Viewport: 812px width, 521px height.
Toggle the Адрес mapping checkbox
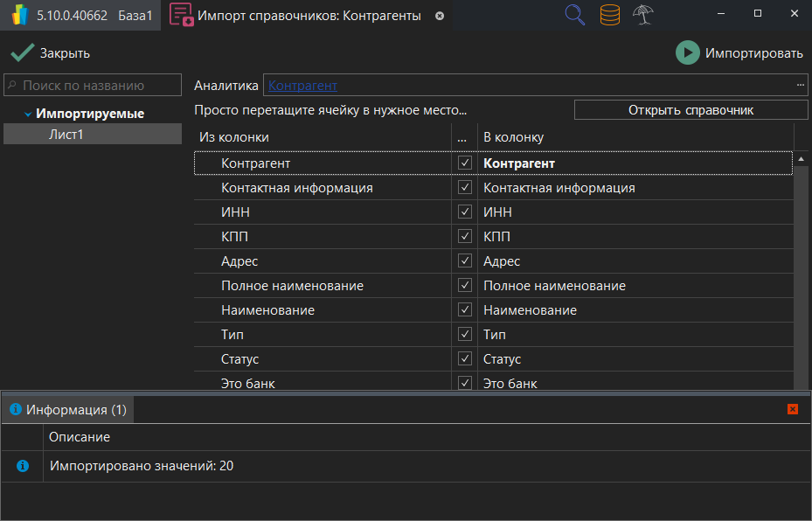click(x=465, y=261)
